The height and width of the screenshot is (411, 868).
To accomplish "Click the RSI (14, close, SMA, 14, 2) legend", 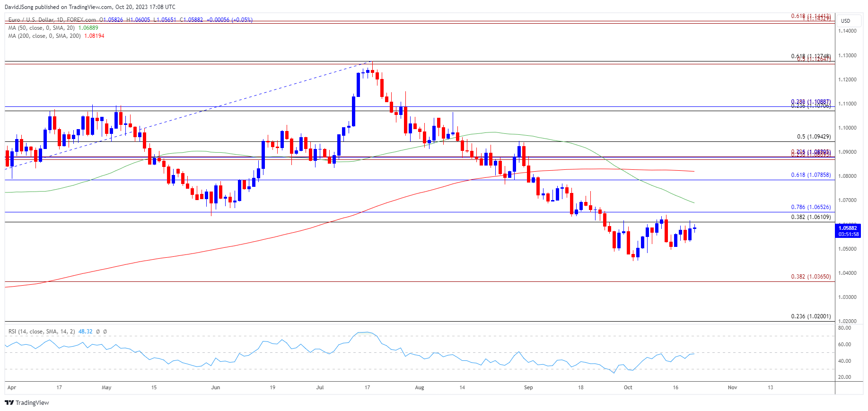I will click(42, 332).
